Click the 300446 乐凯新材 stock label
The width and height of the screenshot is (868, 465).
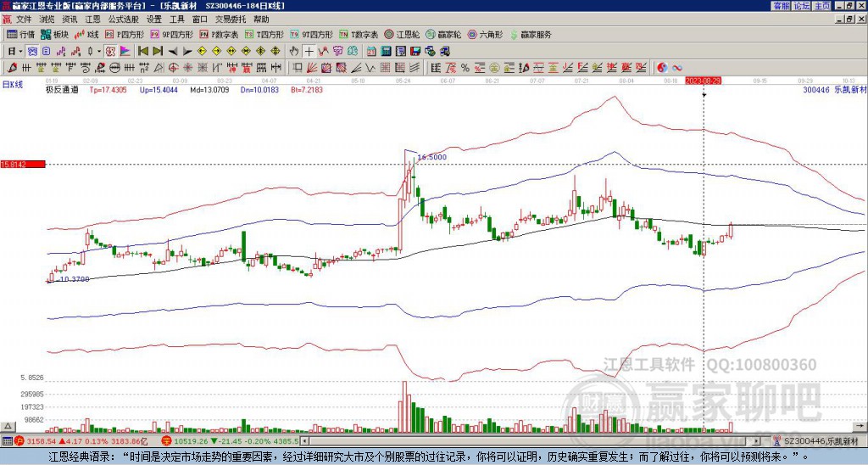834,89
